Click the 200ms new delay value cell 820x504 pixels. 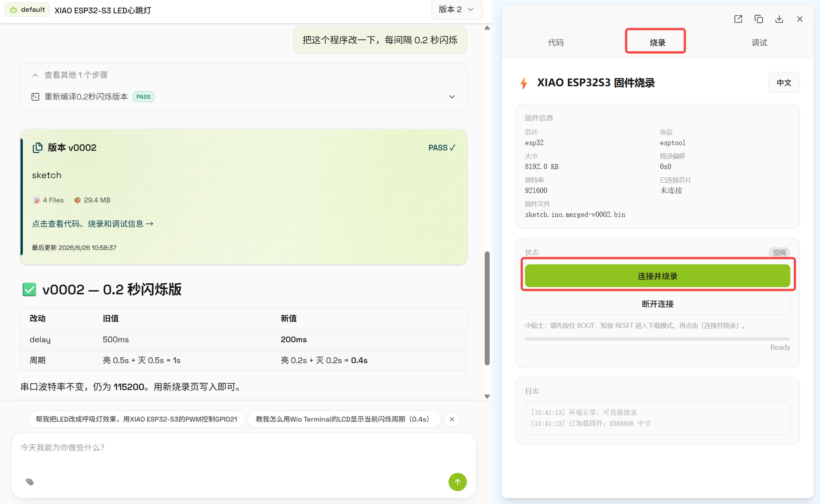(x=293, y=340)
